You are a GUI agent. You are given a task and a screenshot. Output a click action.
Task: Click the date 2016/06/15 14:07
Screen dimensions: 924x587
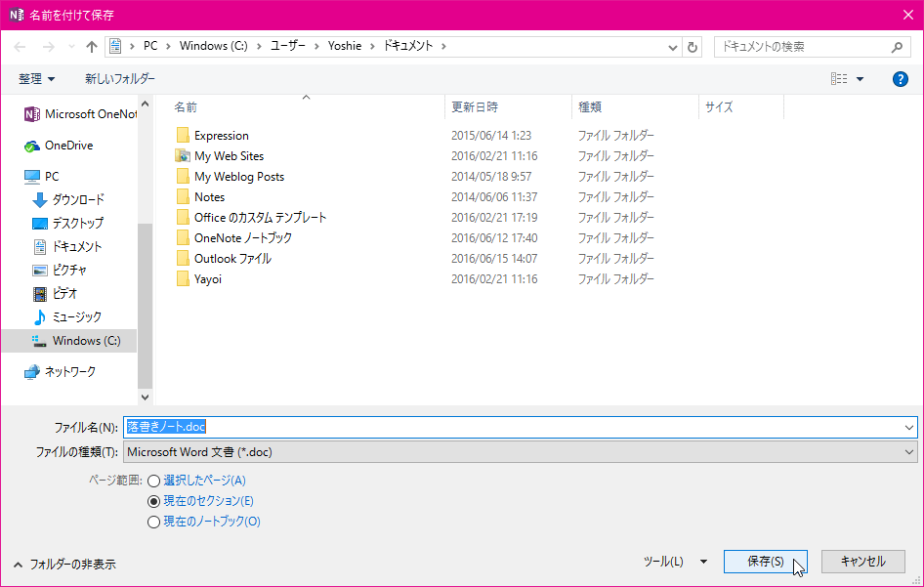click(494, 258)
